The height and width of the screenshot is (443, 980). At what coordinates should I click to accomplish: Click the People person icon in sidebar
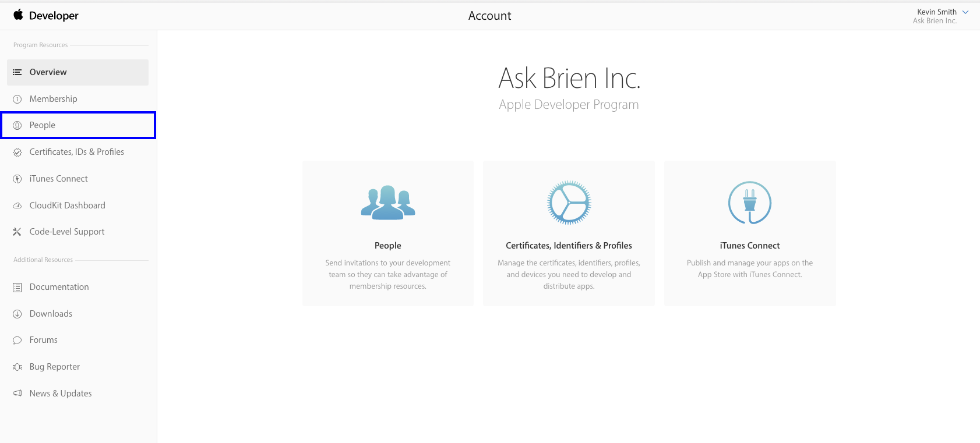click(17, 125)
